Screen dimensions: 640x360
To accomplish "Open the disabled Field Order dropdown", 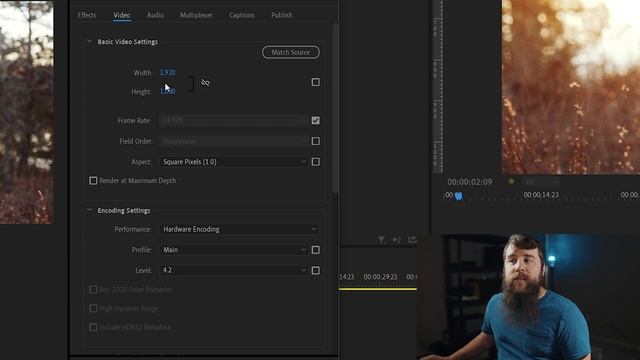I will click(x=234, y=141).
